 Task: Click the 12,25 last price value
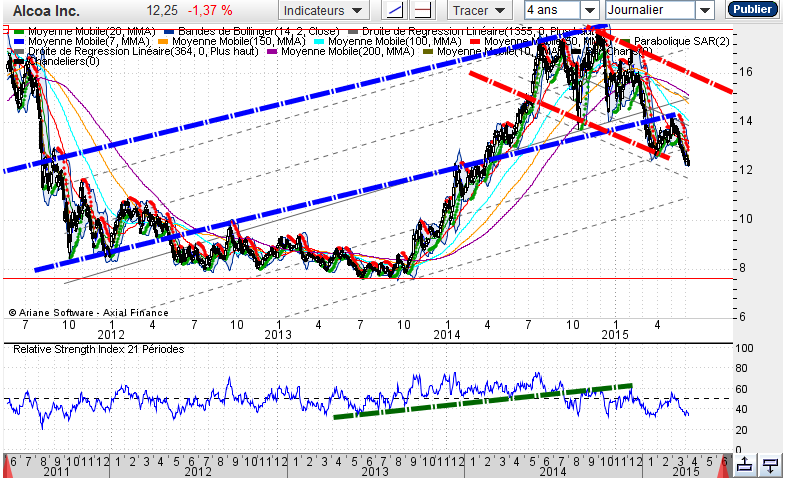click(163, 10)
